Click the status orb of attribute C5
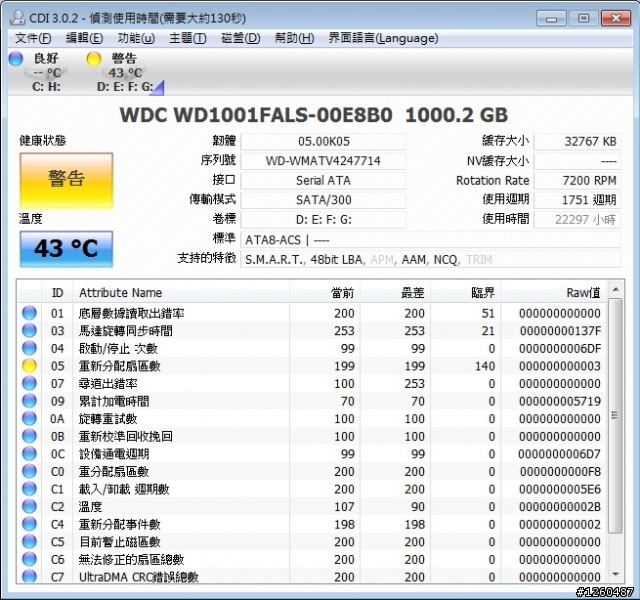The image size is (640, 600). pyautogui.click(x=29, y=541)
